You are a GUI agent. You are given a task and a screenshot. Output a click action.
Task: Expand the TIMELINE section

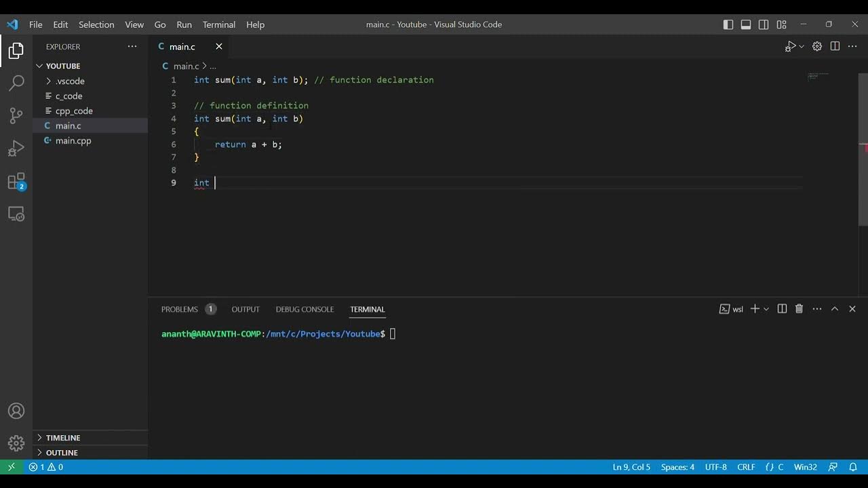point(90,438)
